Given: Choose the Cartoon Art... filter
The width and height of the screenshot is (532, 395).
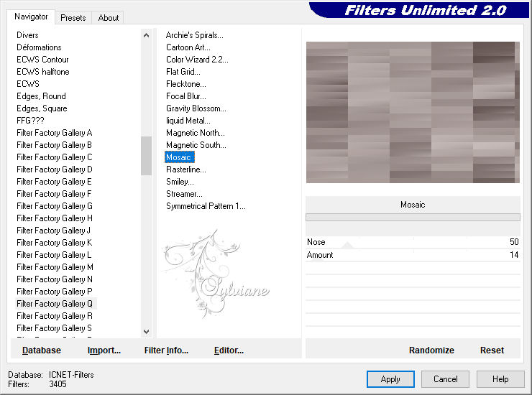Looking at the screenshot, I should coord(188,47).
